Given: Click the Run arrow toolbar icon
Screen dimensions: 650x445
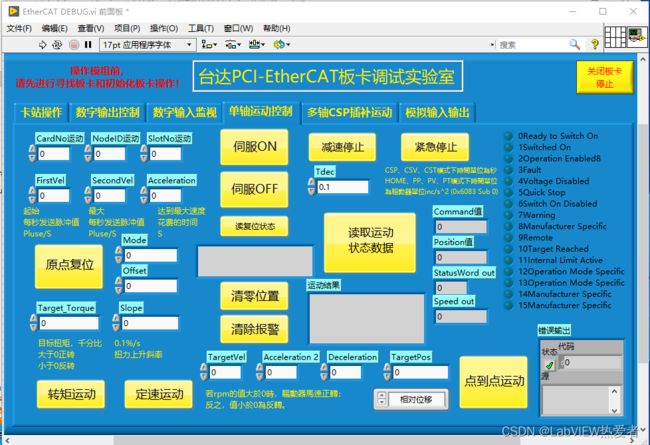Looking at the screenshot, I should click(42, 44).
